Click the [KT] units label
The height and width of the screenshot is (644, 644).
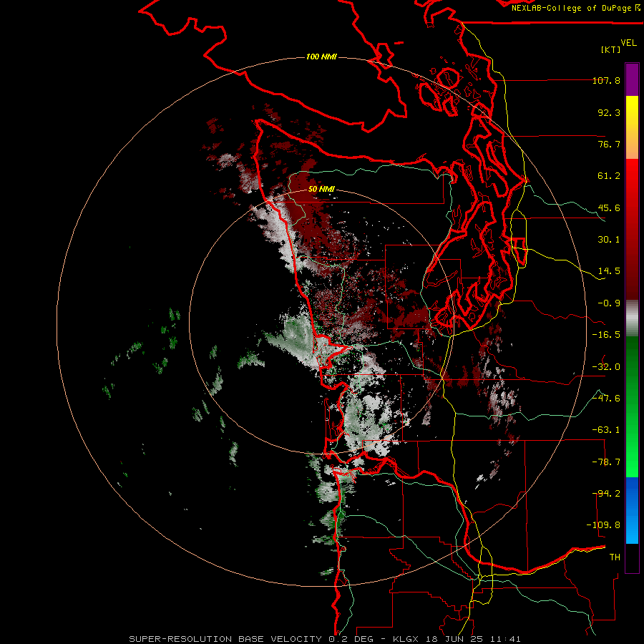tap(610, 49)
